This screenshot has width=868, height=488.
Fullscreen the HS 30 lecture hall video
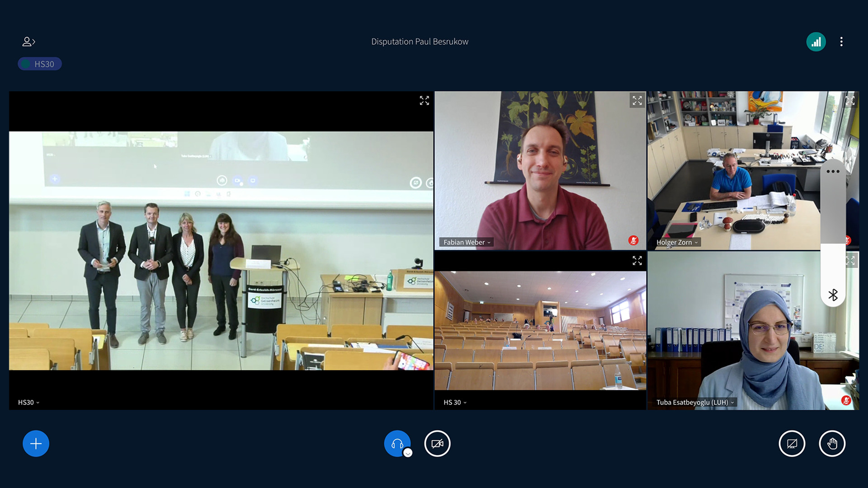(637, 261)
